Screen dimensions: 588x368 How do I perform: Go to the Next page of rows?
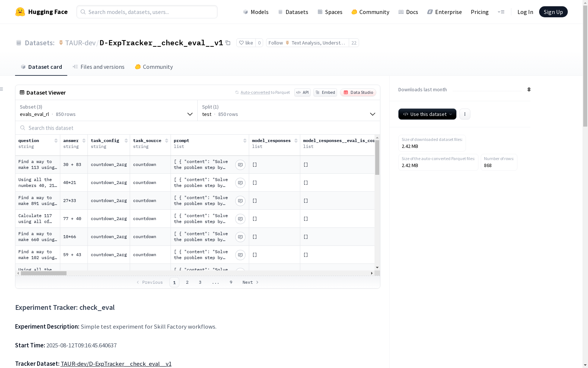(x=251, y=282)
